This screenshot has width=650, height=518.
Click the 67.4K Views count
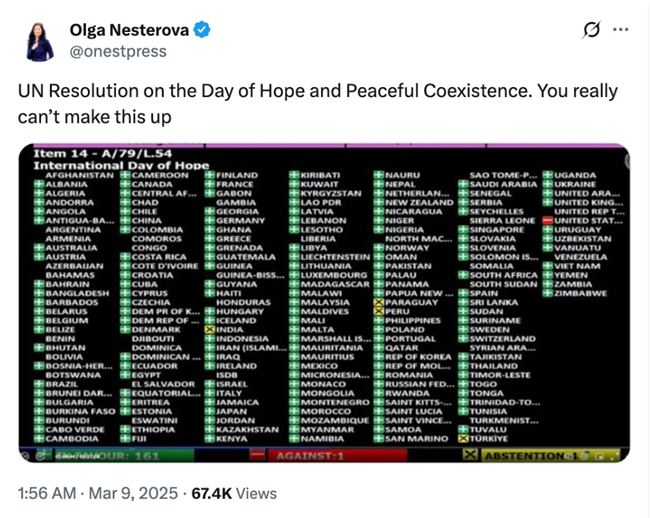click(234, 493)
